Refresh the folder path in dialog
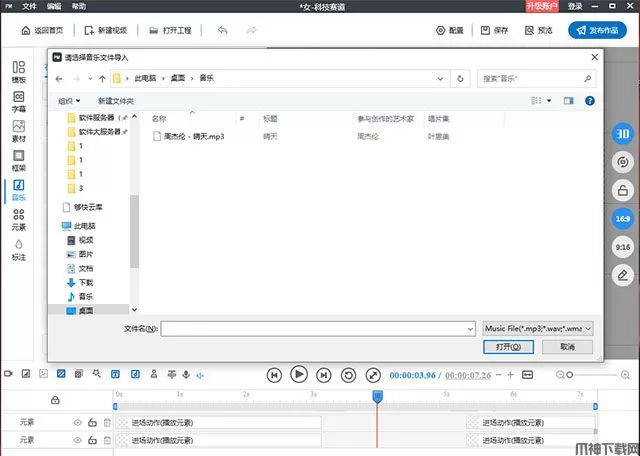The width and height of the screenshot is (640, 456). click(459, 77)
